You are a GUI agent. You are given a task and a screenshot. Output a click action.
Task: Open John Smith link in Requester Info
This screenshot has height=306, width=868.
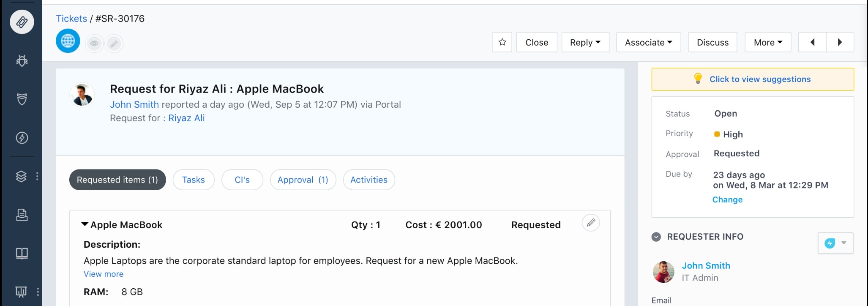pyautogui.click(x=706, y=265)
